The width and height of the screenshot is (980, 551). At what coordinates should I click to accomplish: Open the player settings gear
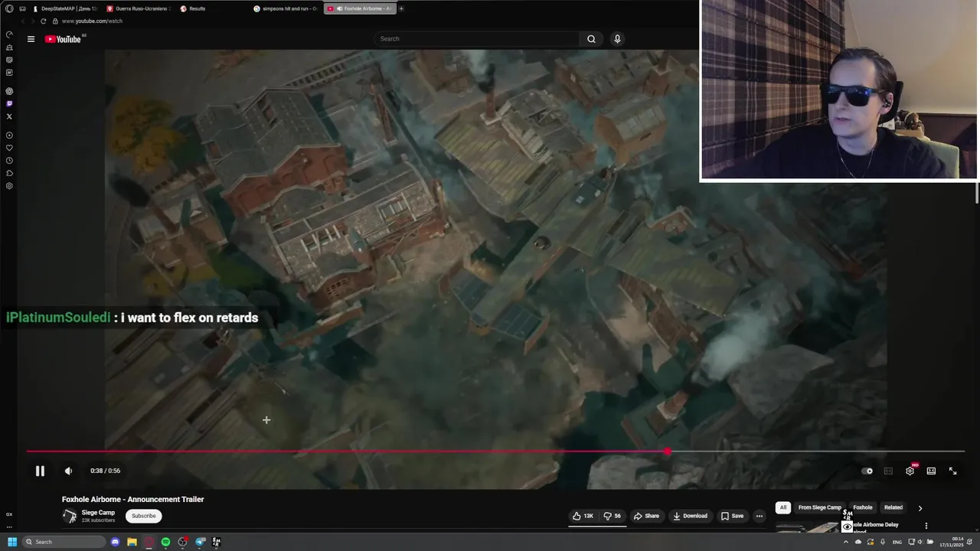pyautogui.click(x=910, y=471)
